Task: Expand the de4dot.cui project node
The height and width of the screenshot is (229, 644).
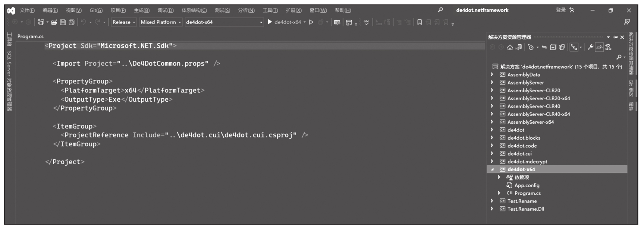Action: click(x=492, y=153)
